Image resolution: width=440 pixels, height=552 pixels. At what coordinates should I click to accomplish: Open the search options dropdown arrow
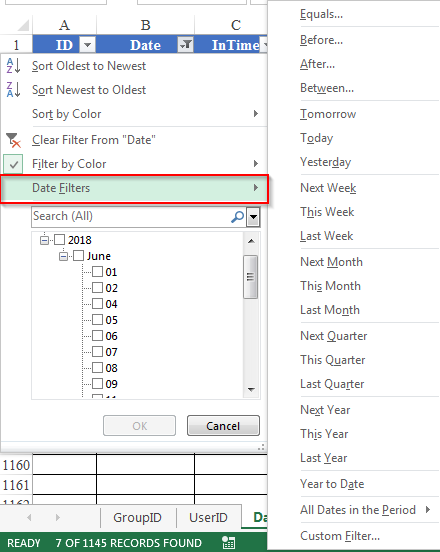(x=253, y=217)
